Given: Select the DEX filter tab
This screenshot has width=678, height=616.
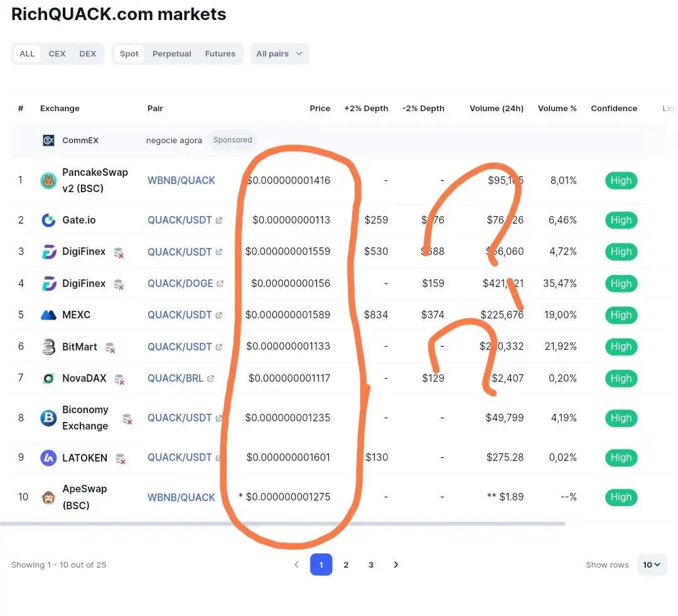Looking at the screenshot, I should (88, 53).
